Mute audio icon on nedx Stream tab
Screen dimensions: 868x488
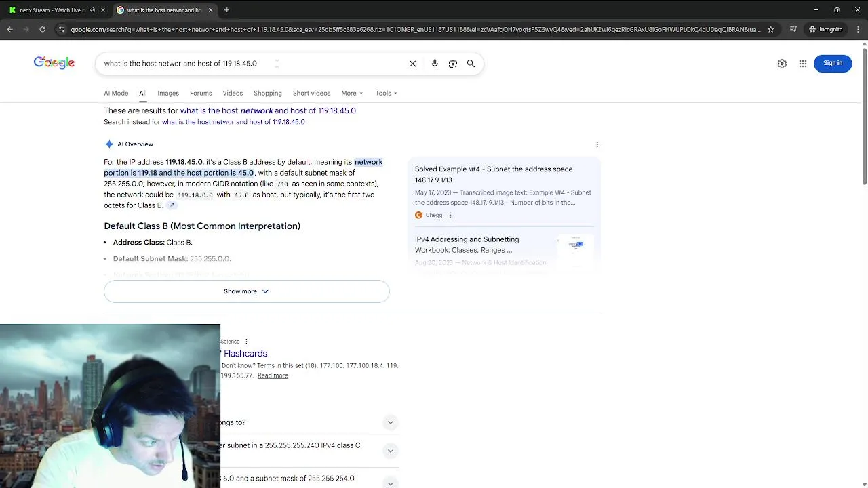coord(92,10)
